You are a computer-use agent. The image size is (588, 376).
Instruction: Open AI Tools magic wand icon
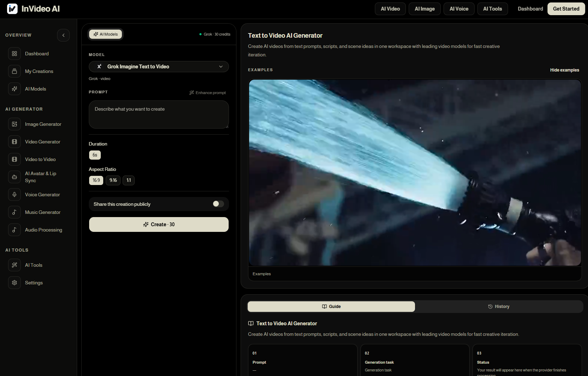click(x=14, y=265)
